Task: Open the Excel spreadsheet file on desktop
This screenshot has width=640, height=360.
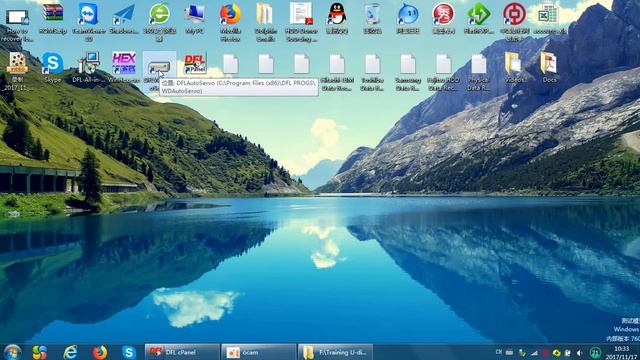Action: point(549,18)
